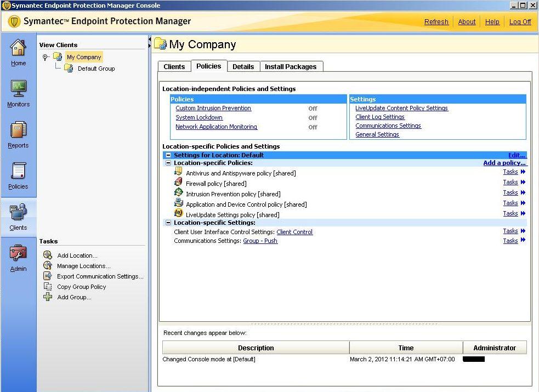This screenshot has height=392, width=539.
Task: Select My Company in the clients tree
Action: tap(84, 57)
